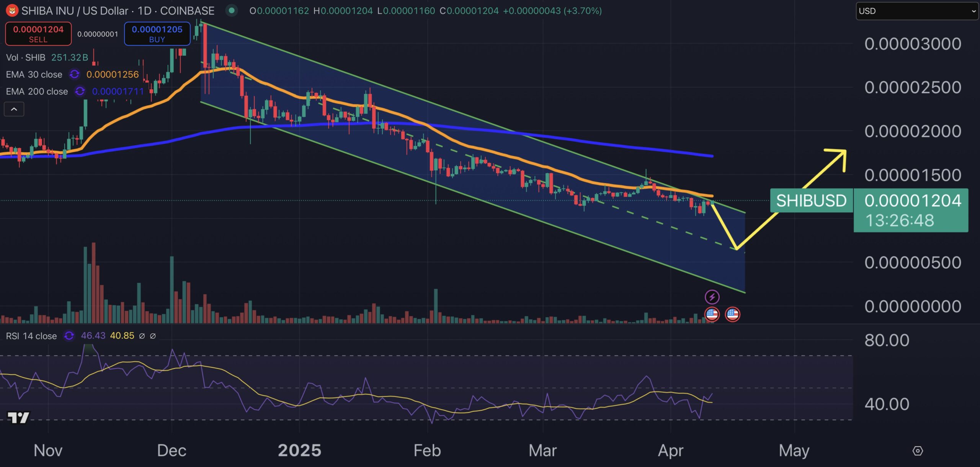980x467 pixels.
Task: Click the RSI 14 refresh icon
Action: [x=69, y=336]
